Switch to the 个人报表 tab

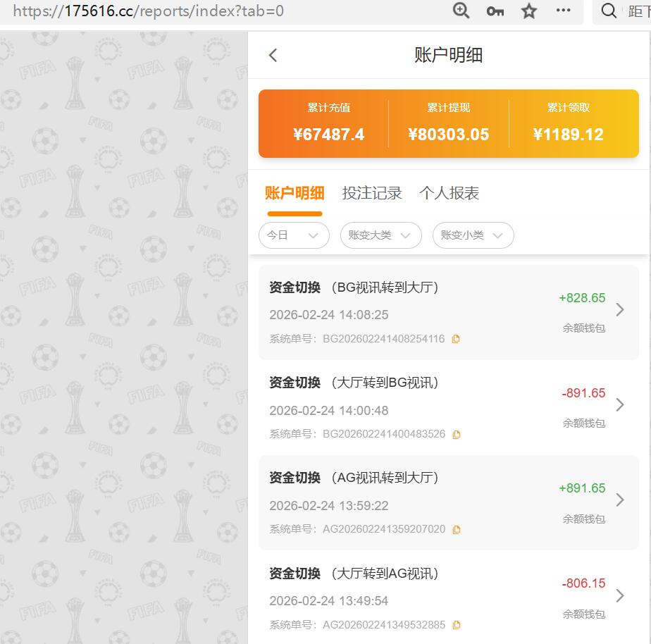tap(449, 192)
